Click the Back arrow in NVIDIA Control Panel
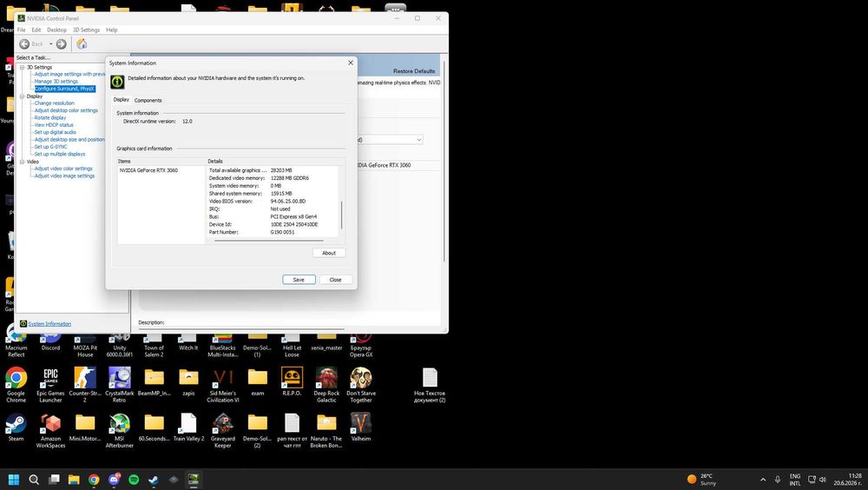 (x=24, y=43)
